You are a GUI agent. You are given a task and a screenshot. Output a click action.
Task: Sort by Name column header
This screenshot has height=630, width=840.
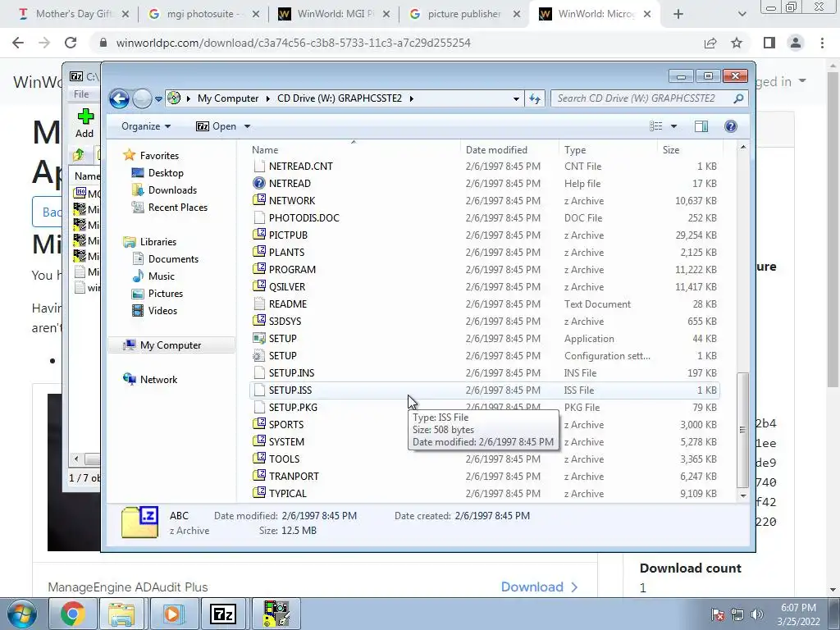pos(355,150)
